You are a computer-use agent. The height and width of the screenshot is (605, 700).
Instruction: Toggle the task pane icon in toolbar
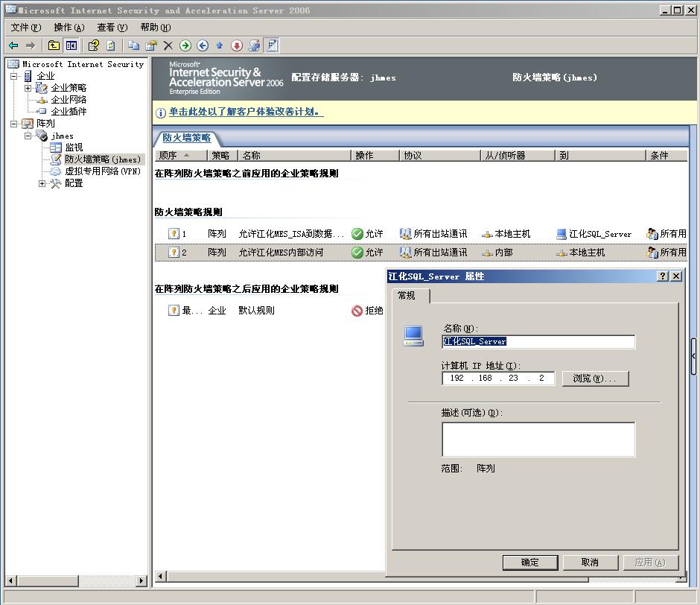tap(271, 45)
